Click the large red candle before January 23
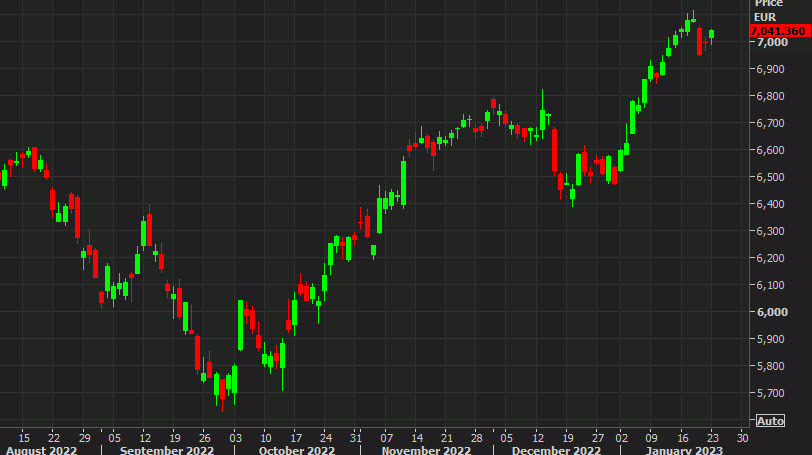The width and height of the screenshot is (812, 455). 700,41
